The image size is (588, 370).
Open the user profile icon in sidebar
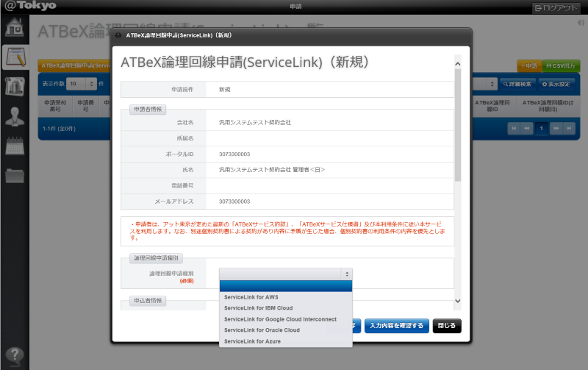coord(15,116)
